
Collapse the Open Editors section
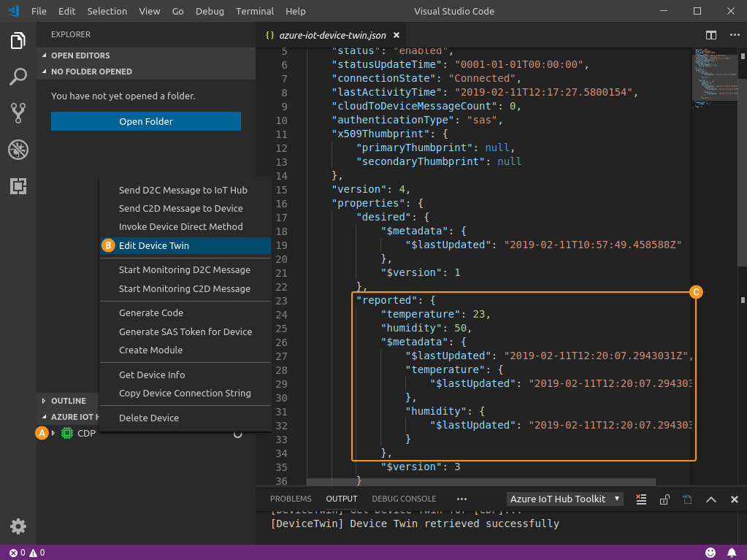click(x=80, y=55)
